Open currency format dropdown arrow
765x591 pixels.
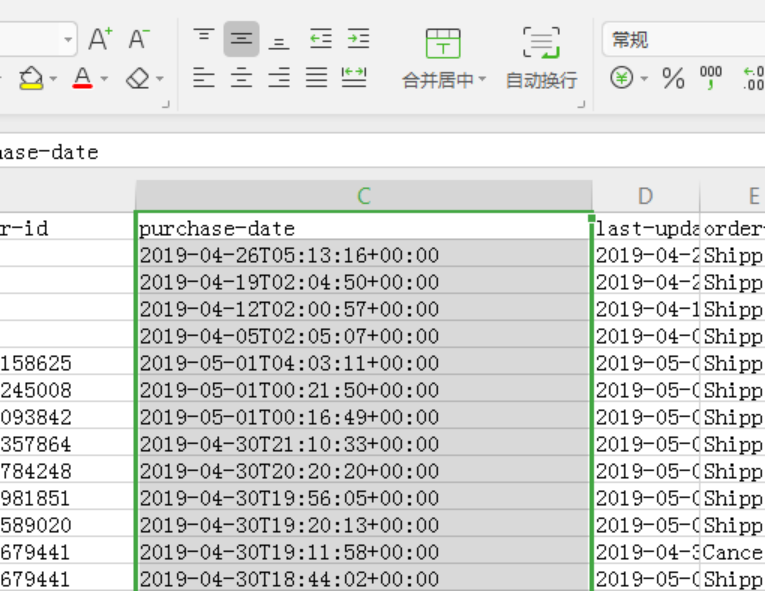coord(644,79)
